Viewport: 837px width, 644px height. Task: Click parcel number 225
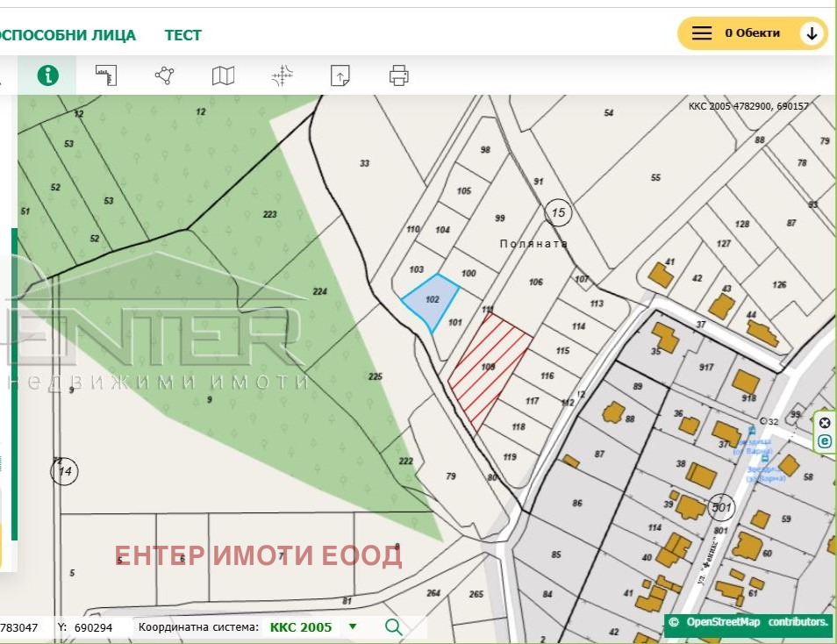[x=376, y=376]
